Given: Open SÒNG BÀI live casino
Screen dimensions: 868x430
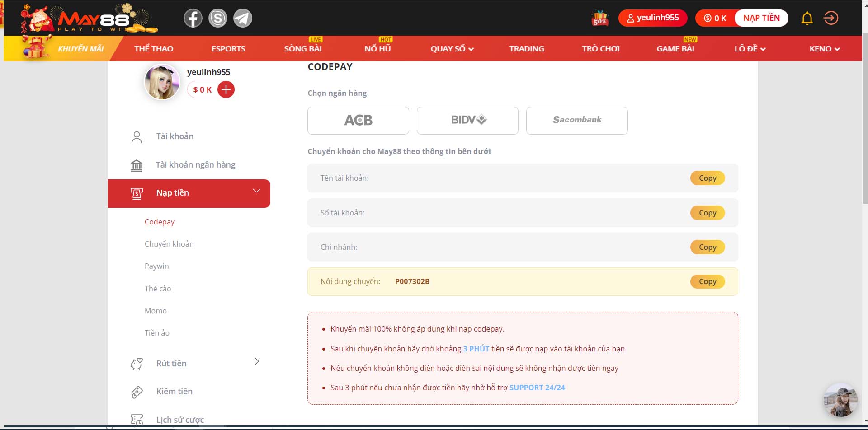Looking at the screenshot, I should click(x=303, y=49).
